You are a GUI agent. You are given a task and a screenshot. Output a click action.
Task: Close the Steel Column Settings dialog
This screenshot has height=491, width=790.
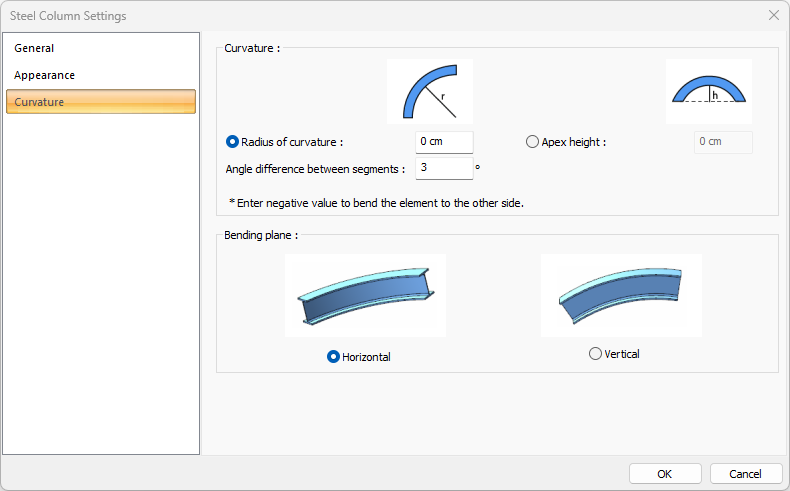773,16
